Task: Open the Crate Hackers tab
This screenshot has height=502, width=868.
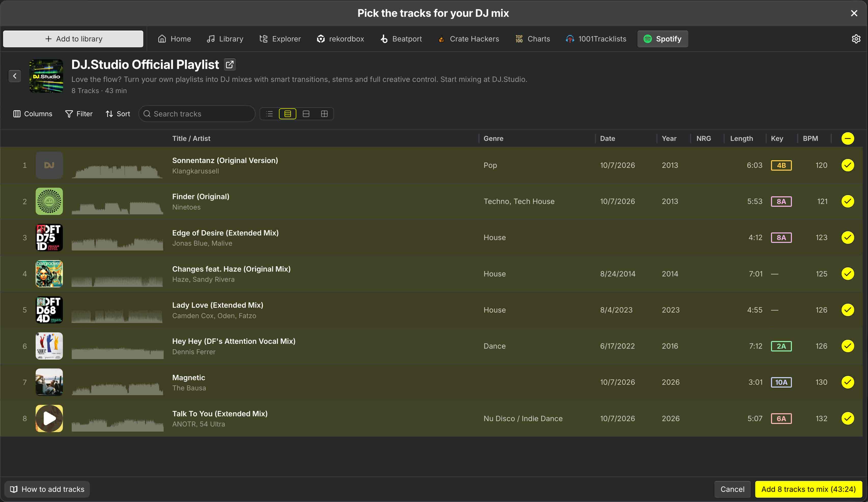Action: [468, 39]
